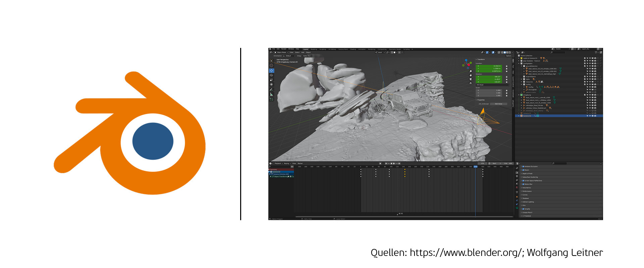Hide Camera 02 using its eye icon
Screen dimensions: 644x268
click(x=590, y=116)
